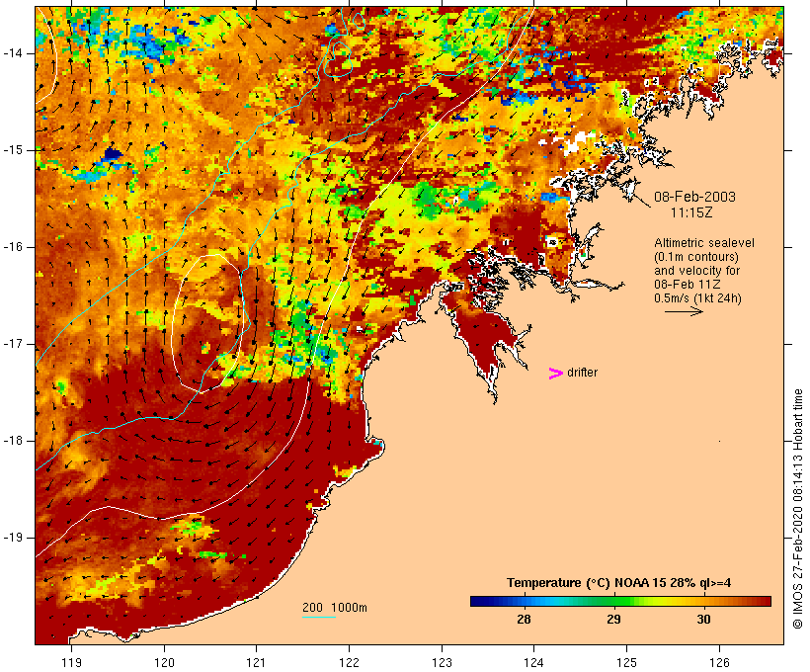Click the IMOS copyright timestamp text
The height and width of the screenshot is (672, 810).
tap(797, 509)
